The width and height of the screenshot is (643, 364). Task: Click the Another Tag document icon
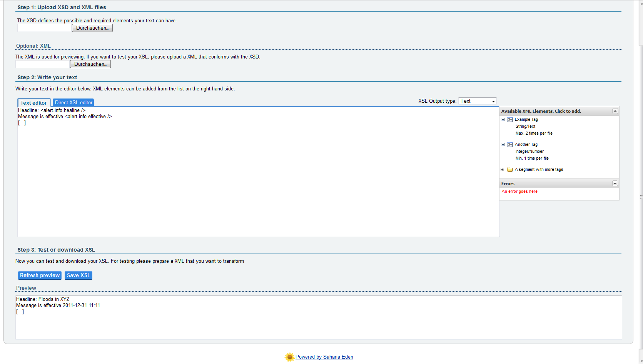point(510,145)
